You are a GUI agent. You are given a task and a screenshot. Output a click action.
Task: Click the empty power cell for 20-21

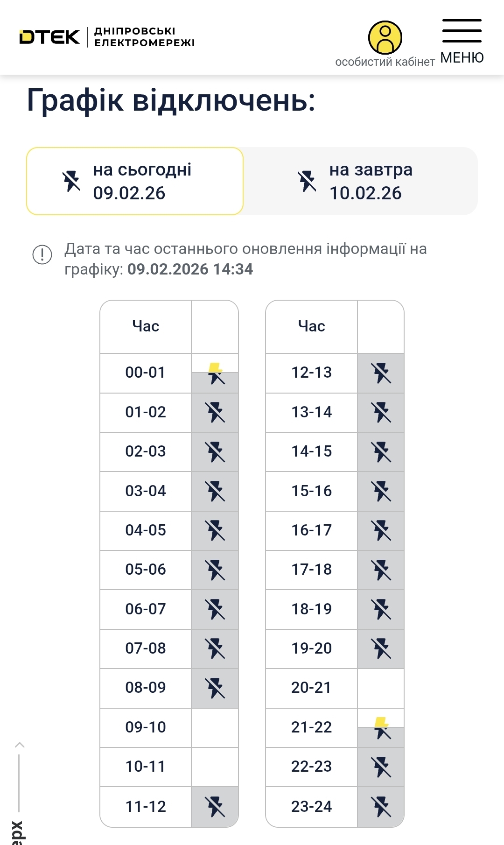coord(381,688)
